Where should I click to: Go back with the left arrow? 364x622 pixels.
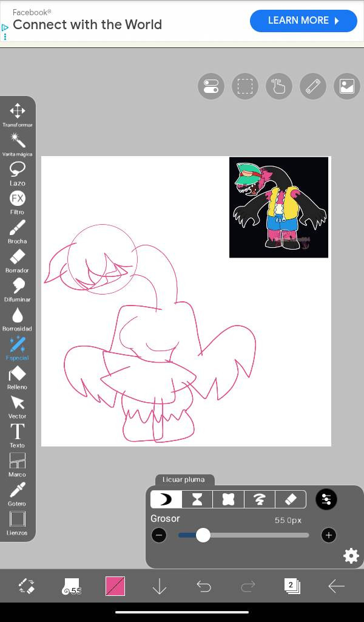coord(336,586)
